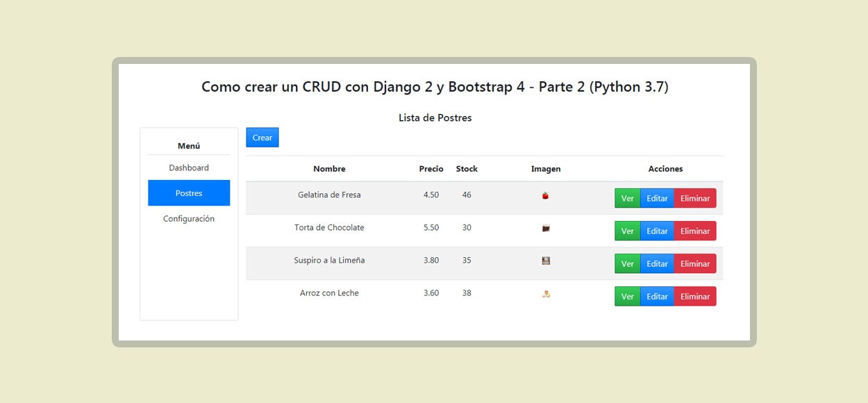Click the Stock column header

click(x=467, y=169)
